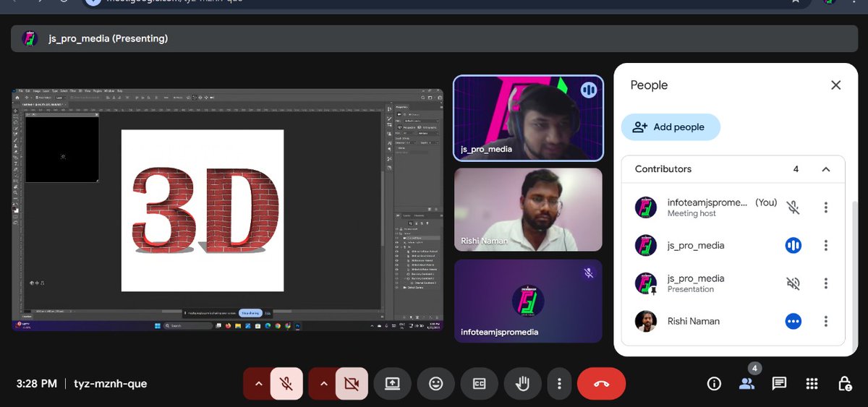
Task: Click the js_pro_media (Presenting) banner
Action: pos(434,38)
